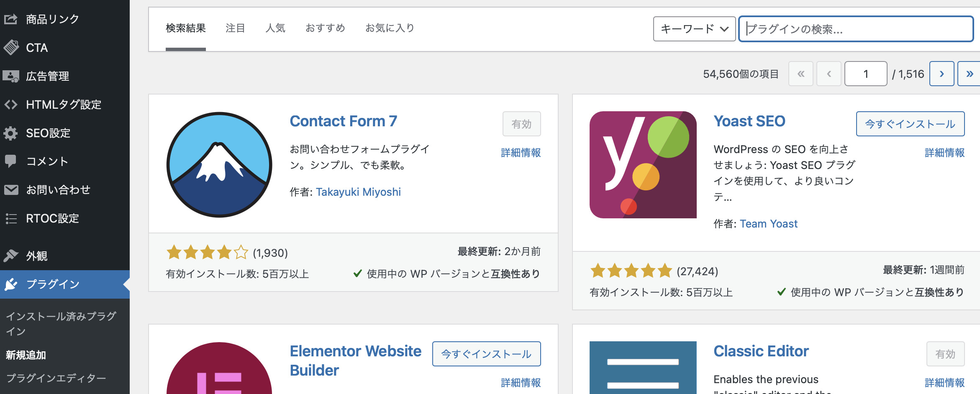980x394 pixels.
Task: Click the 商品リンク share icon in sidebar
Action: click(x=11, y=19)
